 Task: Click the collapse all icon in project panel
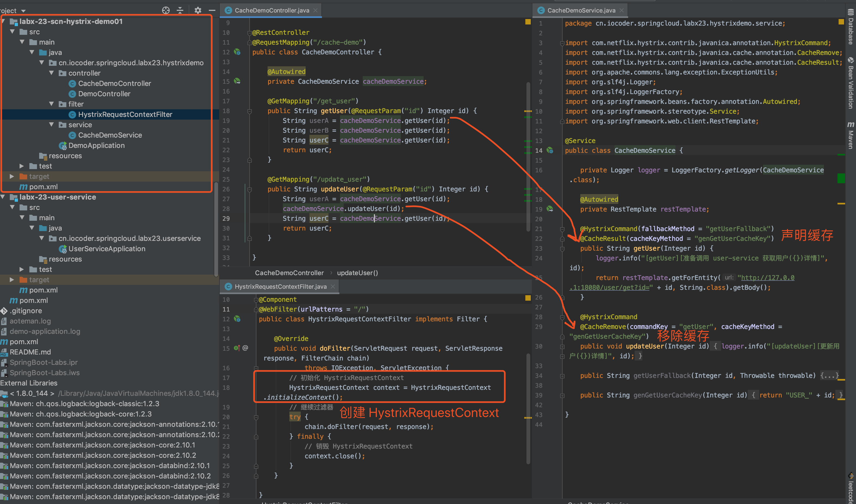(x=180, y=10)
